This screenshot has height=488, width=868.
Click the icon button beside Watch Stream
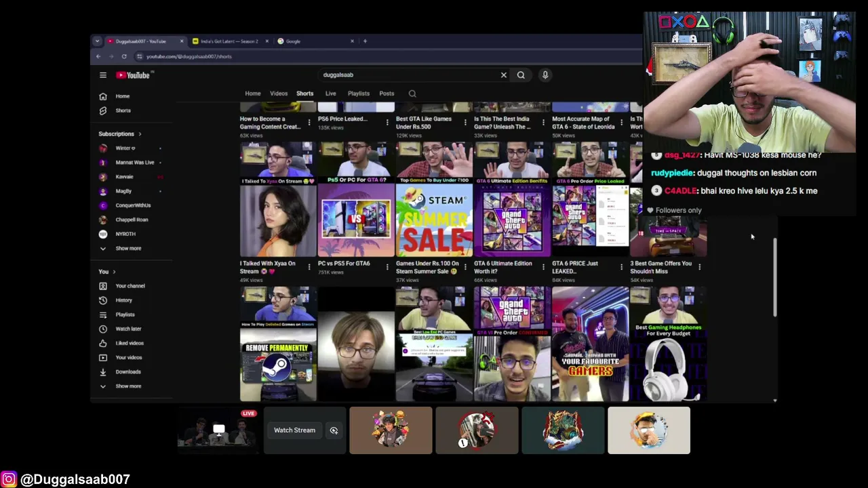coord(334,430)
